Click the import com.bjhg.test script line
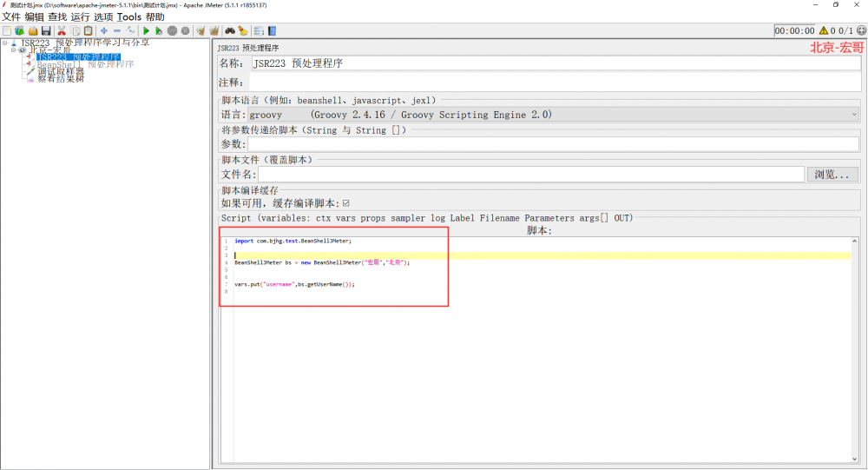The image size is (868, 470). pyautogui.click(x=293, y=242)
